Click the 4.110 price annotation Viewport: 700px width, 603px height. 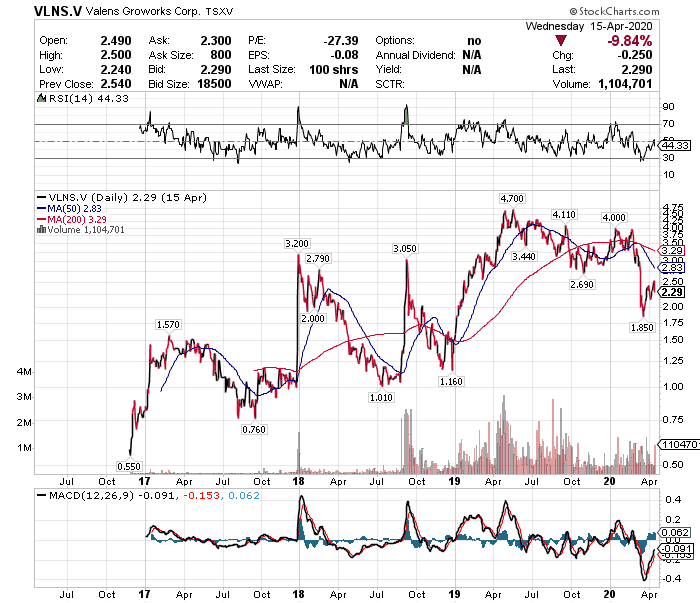(564, 215)
